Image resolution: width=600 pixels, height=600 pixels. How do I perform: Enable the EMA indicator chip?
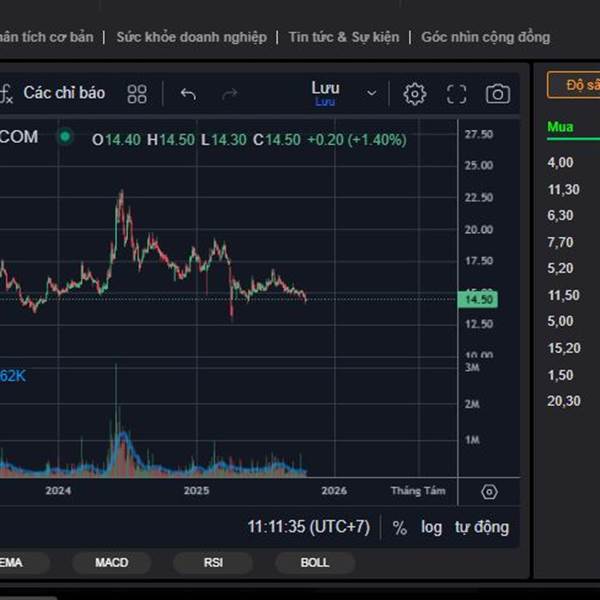click(x=23, y=562)
